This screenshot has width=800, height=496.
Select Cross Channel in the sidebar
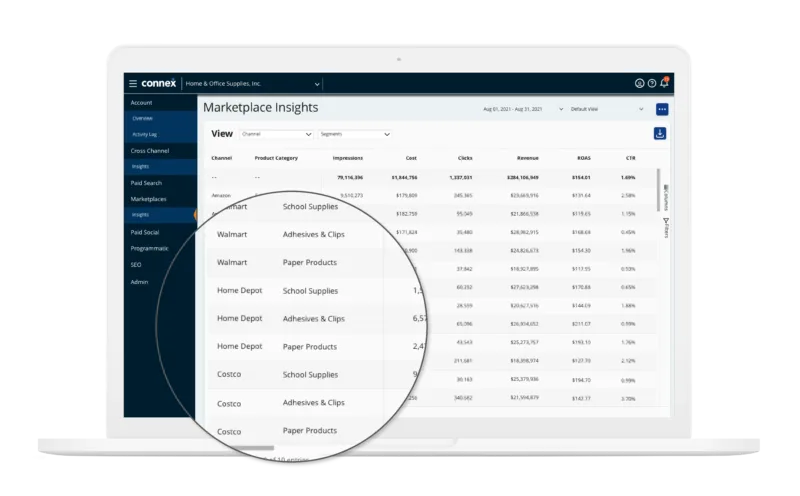coord(149,151)
